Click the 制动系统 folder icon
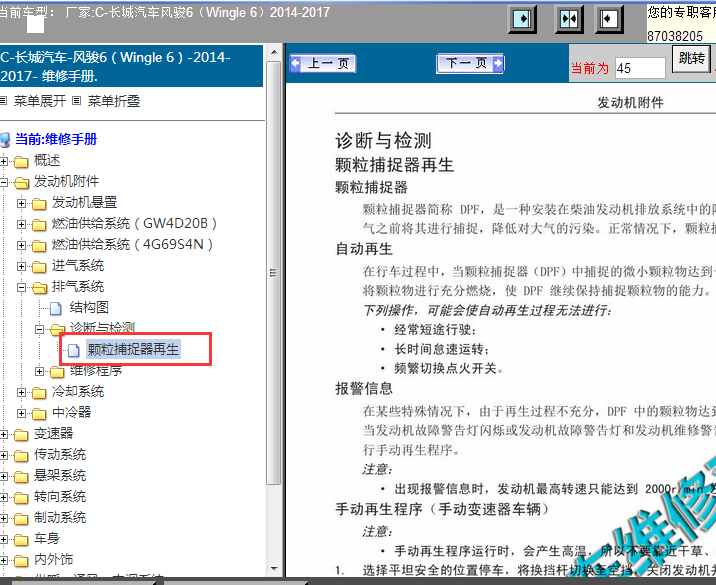Screen dimensions: 716x585 tap(21, 519)
